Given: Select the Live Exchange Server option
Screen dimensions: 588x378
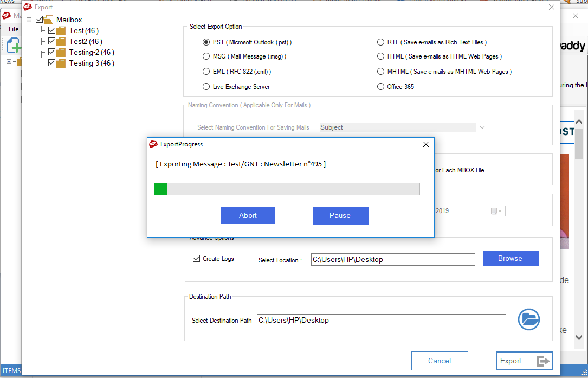Looking at the screenshot, I should point(206,87).
